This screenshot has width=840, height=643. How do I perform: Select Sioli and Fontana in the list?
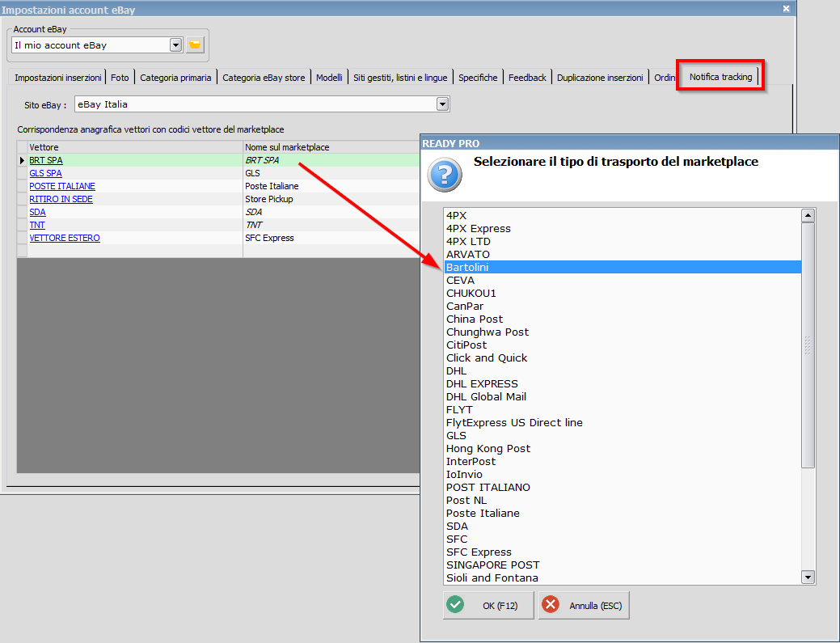[x=623, y=577]
